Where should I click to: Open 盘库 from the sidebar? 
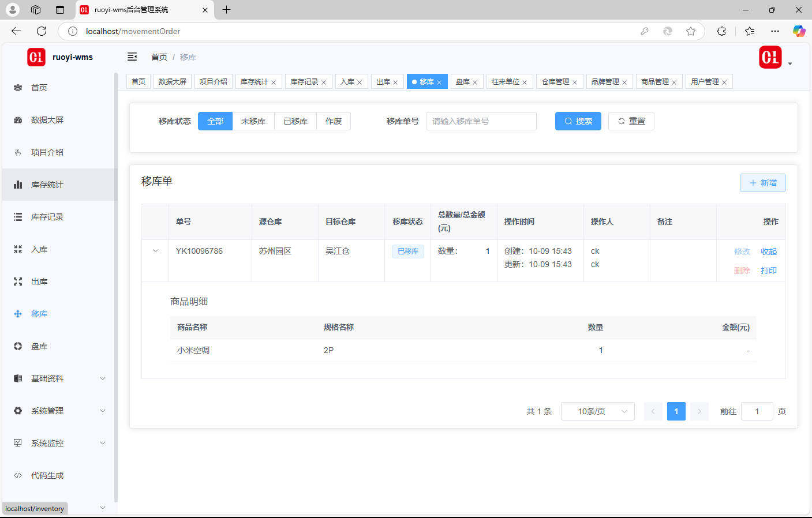pyautogui.click(x=39, y=346)
